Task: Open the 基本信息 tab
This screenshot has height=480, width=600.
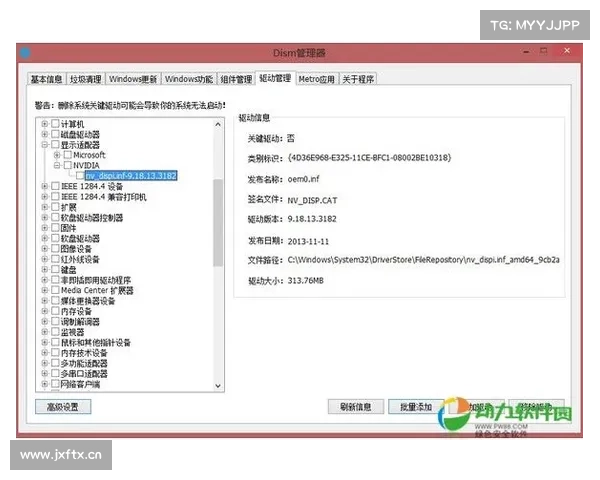Action: click(x=46, y=79)
